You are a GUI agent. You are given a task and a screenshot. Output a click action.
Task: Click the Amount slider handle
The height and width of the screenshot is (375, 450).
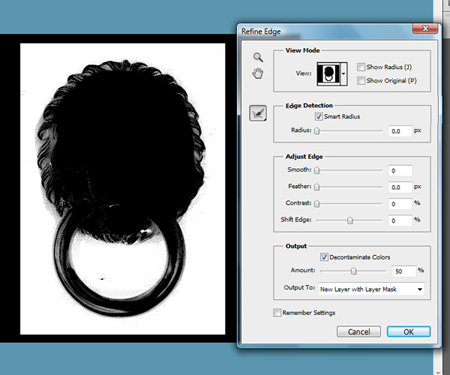click(x=354, y=271)
